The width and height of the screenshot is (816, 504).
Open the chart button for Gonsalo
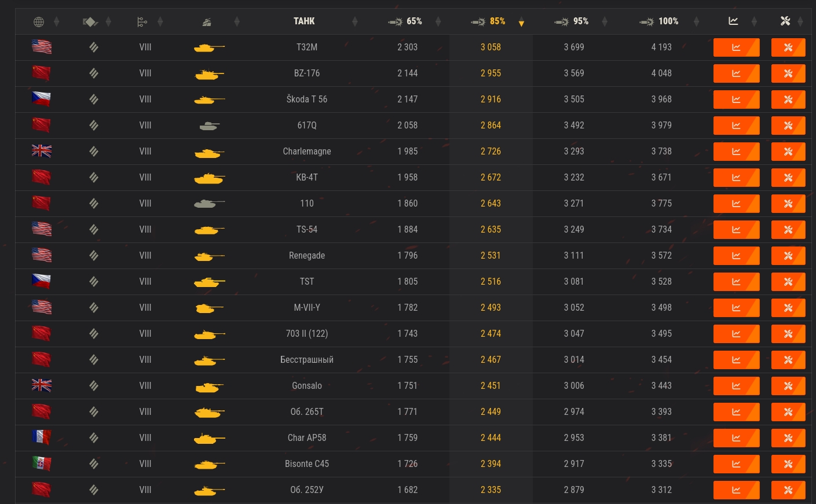pos(736,386)
